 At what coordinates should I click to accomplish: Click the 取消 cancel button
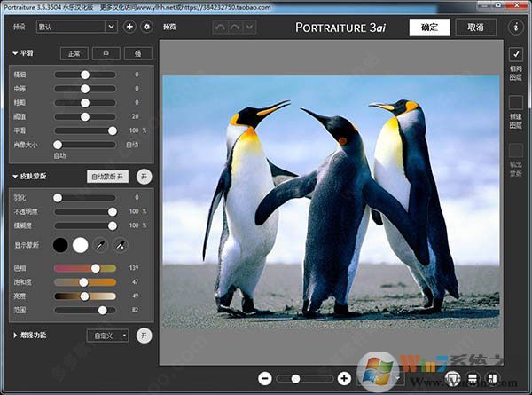pyautogui.click(x=475, y=27)
